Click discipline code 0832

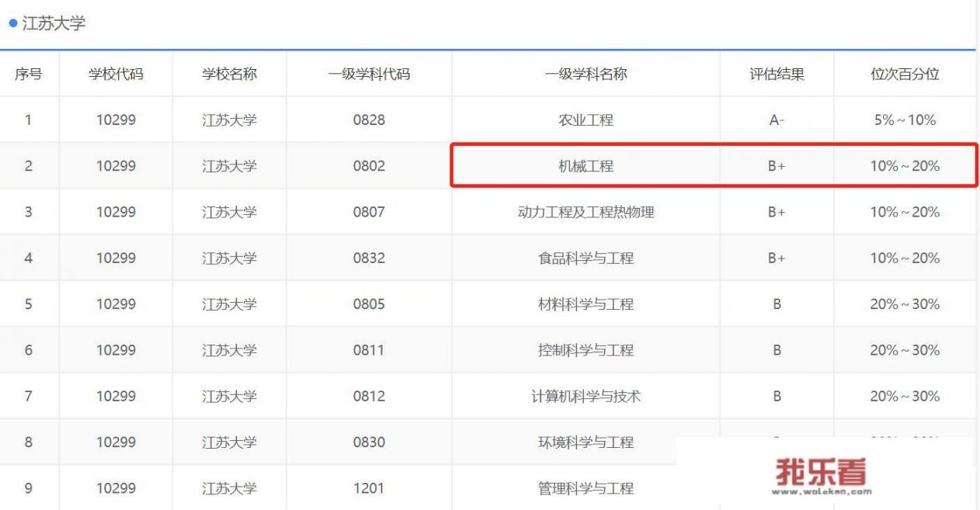point(369,258)
